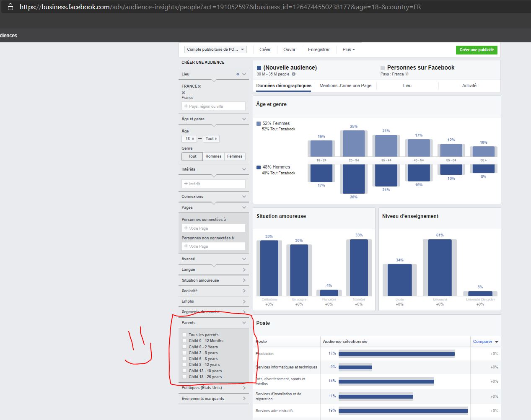Check Child 13 - 18 years

(184, 371)
